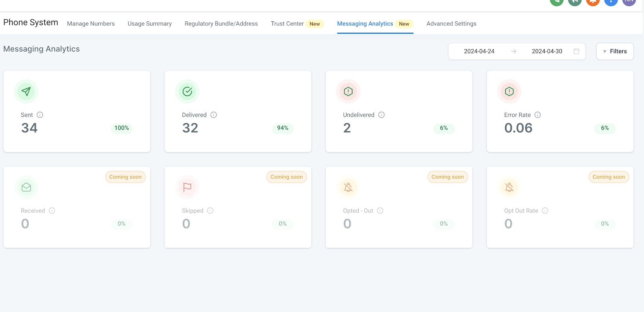
Task: Click the Undelivered count value 2
Action: tap(347, 128)
